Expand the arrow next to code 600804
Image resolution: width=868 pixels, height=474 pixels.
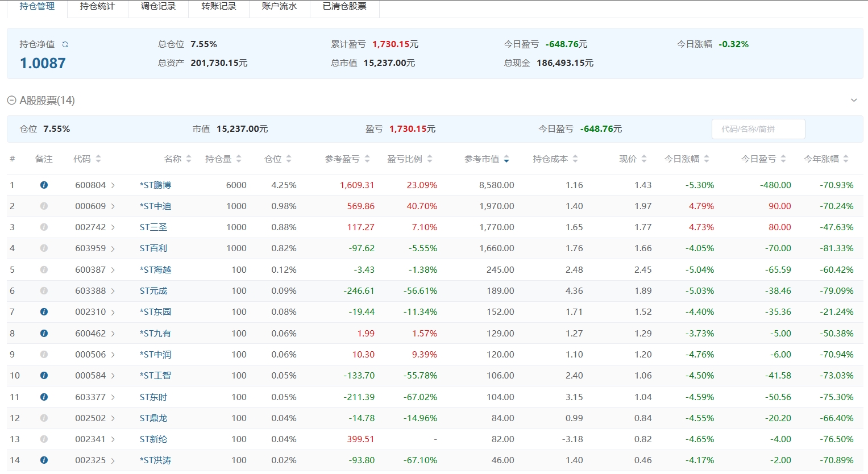click(113, 185)
